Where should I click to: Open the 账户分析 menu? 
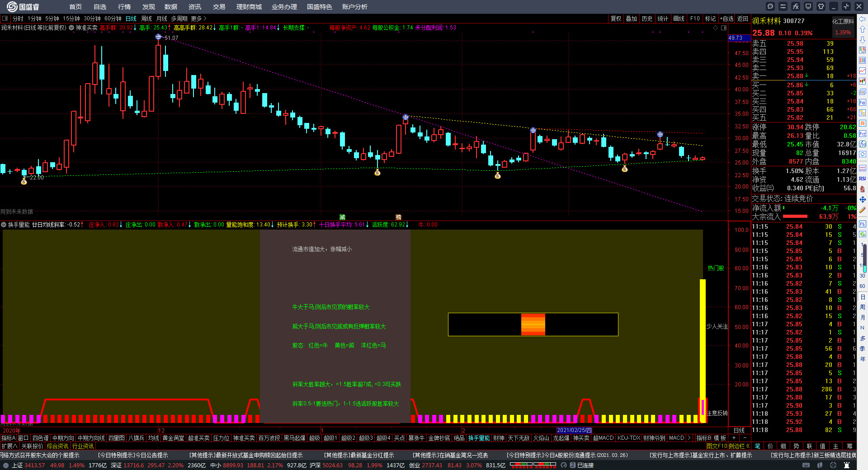354,7
